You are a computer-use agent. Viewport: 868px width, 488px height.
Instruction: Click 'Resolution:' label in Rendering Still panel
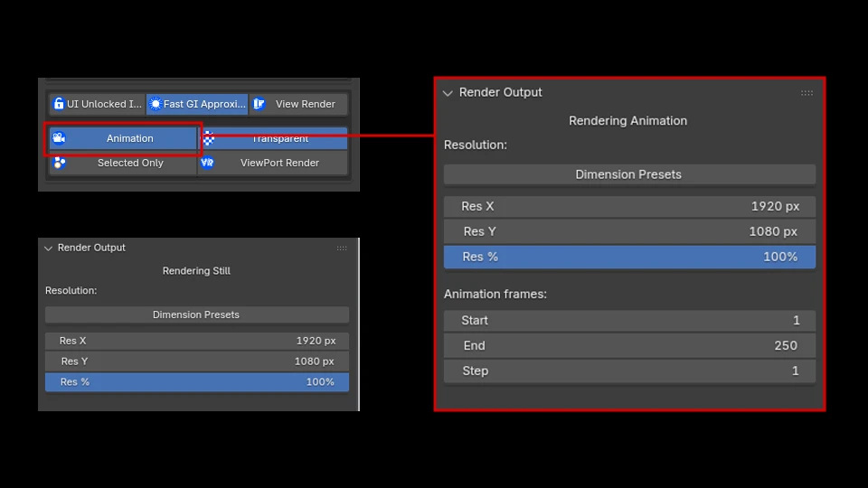[x=71, y=290]
